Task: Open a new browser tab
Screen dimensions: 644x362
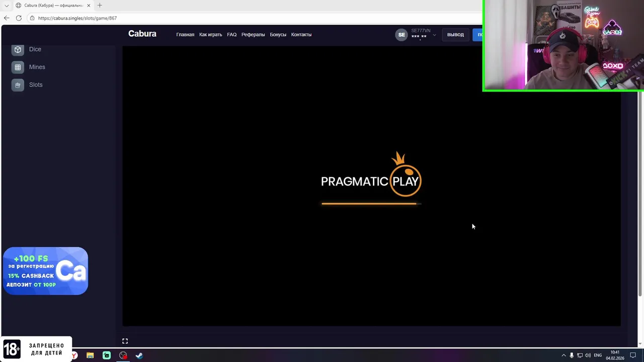Action: (x=100, y=5)
